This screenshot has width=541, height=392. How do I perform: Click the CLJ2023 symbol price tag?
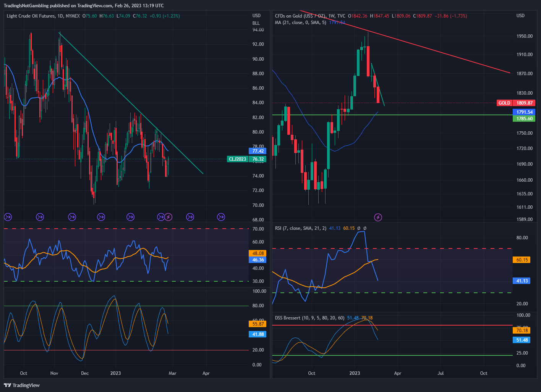point(238,159)
